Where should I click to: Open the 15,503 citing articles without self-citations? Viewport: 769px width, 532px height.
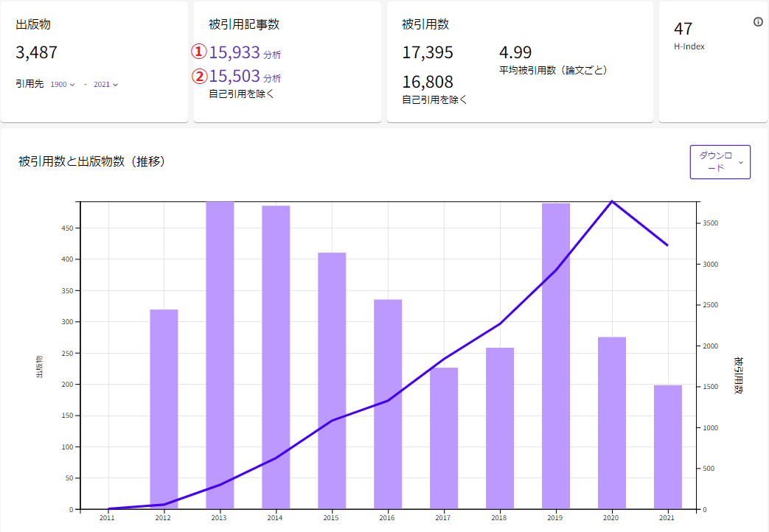(x=234, y=76)
